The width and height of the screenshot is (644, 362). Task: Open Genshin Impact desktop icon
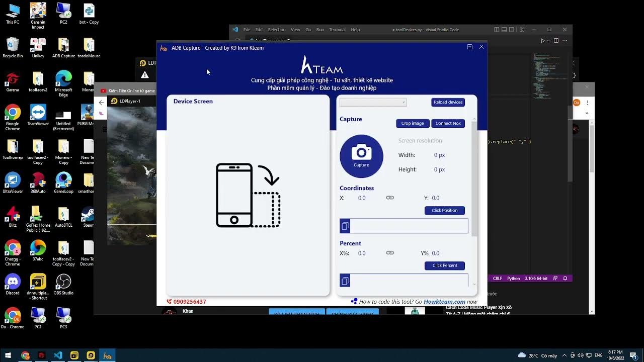38,15
